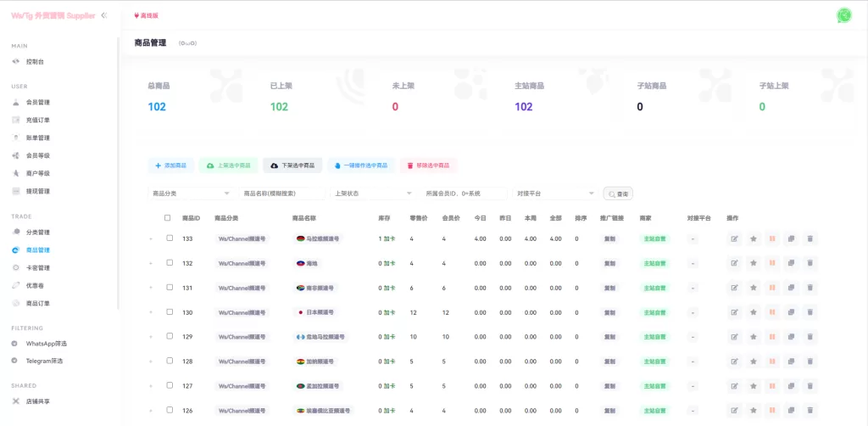Image resolution: width=868 pixels, height=426 pixels.
Task: Open the 上架状态 filter dropdown
Action: (373, 193)
